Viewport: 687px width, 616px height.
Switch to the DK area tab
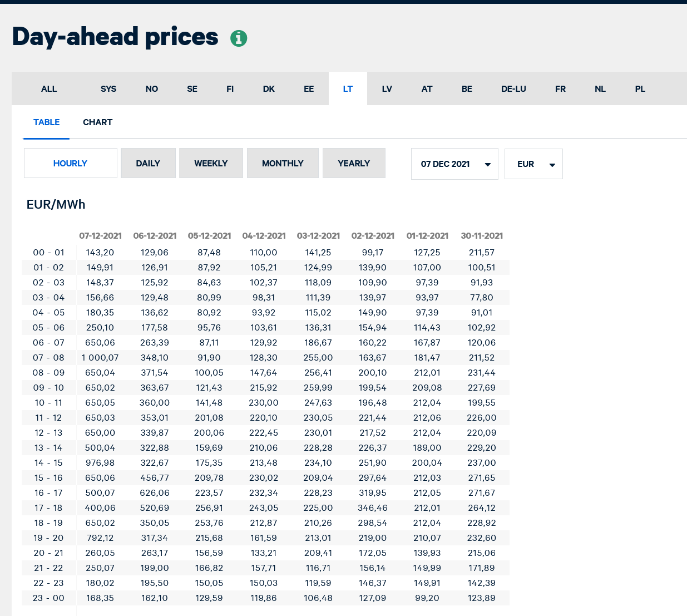(269, 89)
